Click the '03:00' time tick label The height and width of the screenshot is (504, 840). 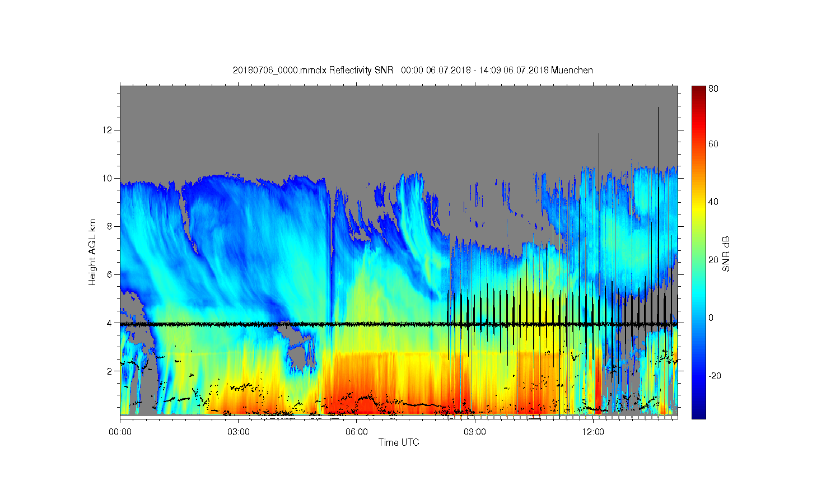238,432
